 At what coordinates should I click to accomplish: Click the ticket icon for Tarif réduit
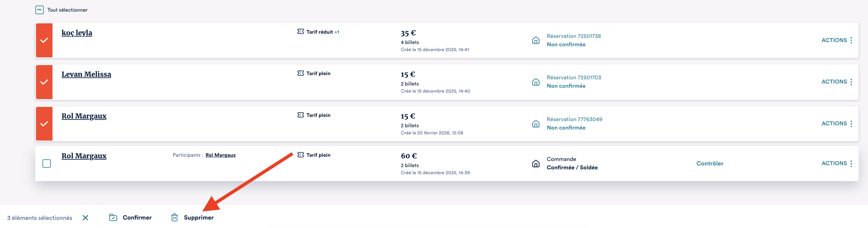click(x=300, y=32)
